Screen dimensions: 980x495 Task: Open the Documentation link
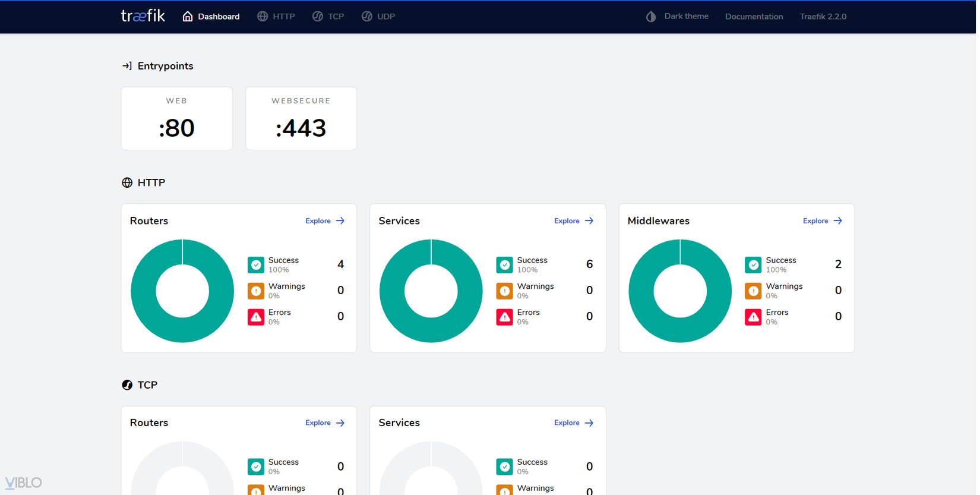coord(754,17)
